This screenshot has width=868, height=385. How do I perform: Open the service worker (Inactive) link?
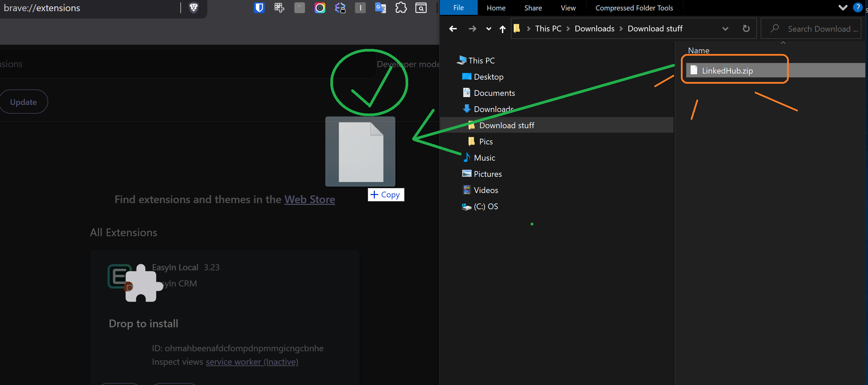coord(252,362)
